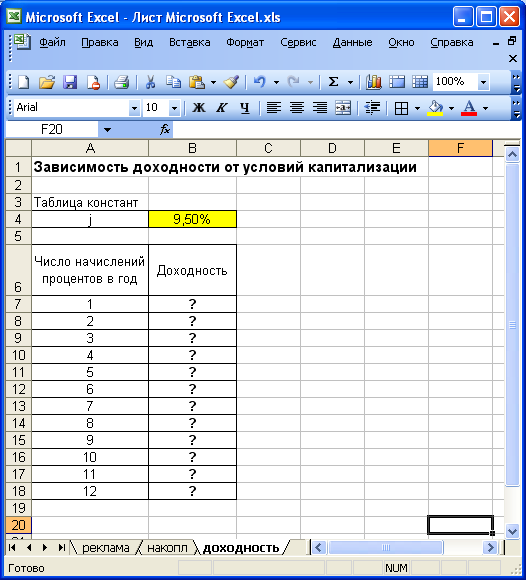The height and width of the screenshot is (580, 526).
Task: Cut selection with the scissors icon
Action: [150, 82]
